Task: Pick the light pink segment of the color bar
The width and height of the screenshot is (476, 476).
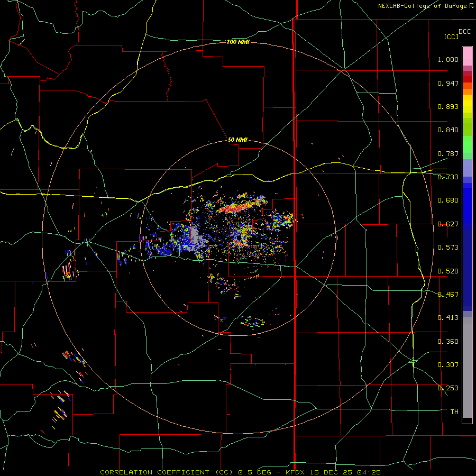Action: coord(467,56)
